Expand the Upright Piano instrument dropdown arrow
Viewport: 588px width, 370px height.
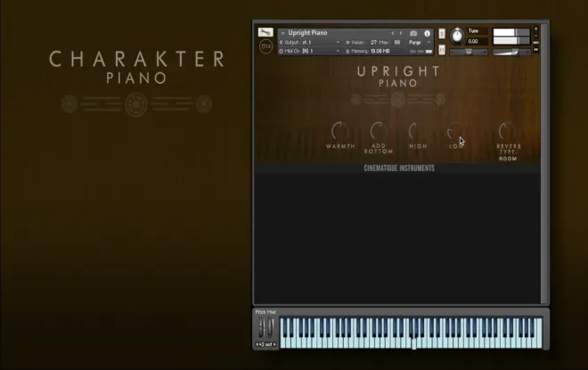[x=282, y=33]
